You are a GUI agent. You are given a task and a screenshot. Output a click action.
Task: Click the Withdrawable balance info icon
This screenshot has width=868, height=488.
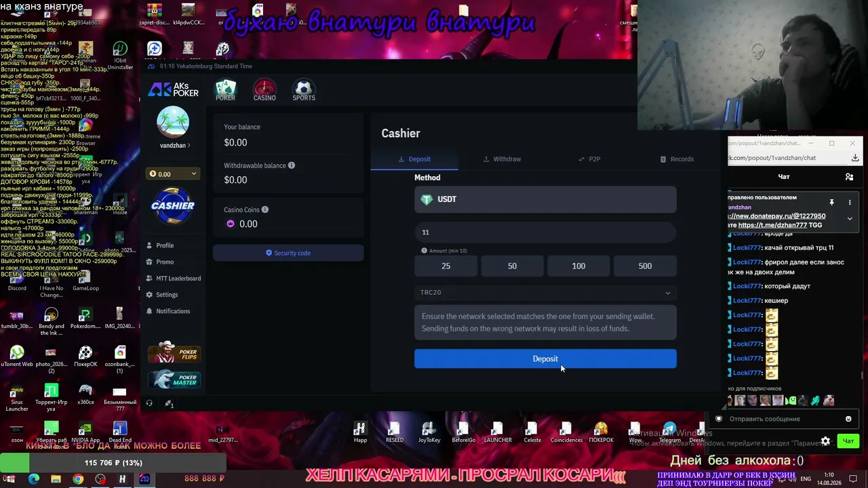pyautogui.click(x=292, y=165)
